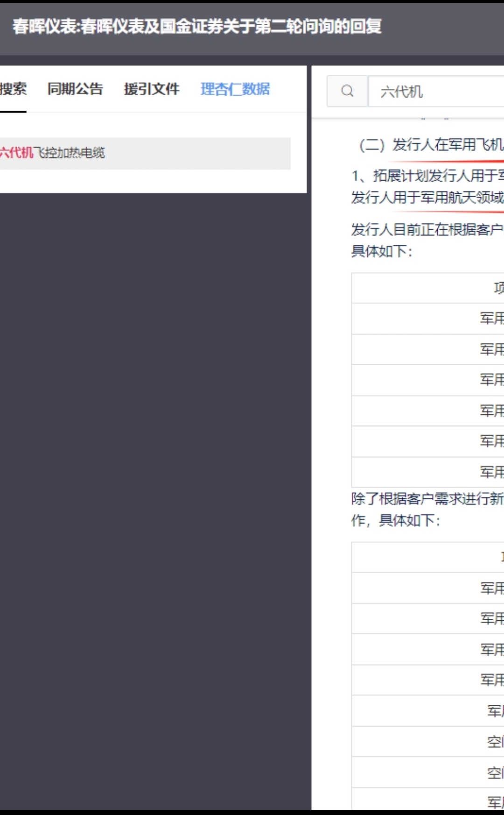504x815 pixels.
Task: Click paragraph starting 1、拓展计划发行人用于
Action: point(427,176)
